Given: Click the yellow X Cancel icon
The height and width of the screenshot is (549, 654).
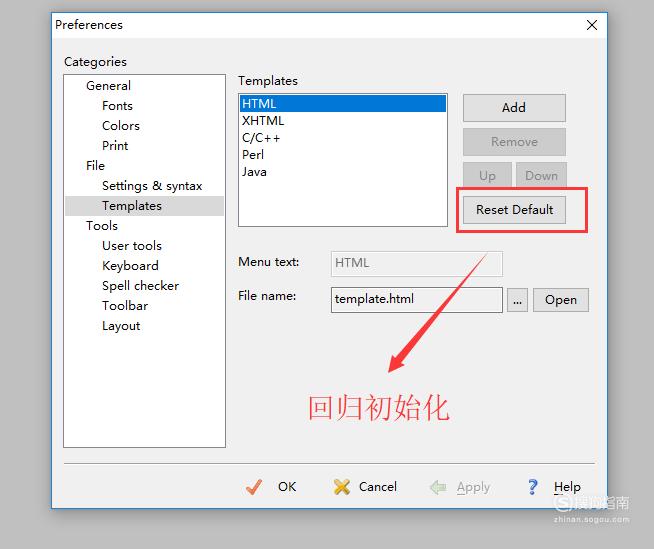Looking at the screenshot, I should [342, 487].
